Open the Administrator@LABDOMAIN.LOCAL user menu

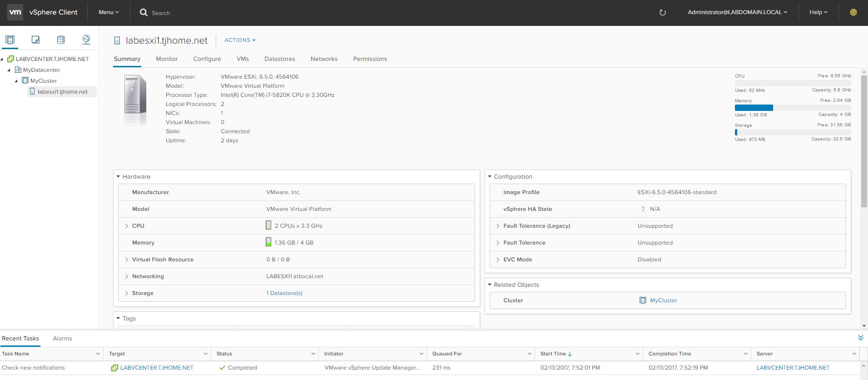click(737, 12)
